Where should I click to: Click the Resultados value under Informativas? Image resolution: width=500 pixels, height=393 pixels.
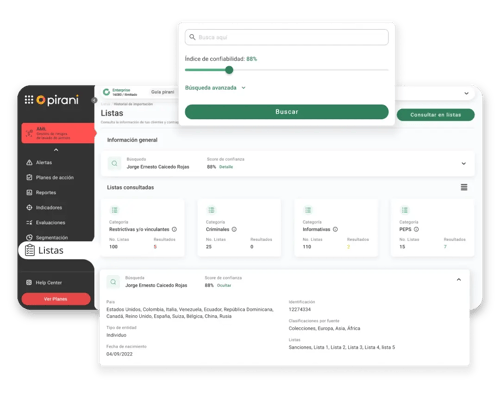coord(348,247)
